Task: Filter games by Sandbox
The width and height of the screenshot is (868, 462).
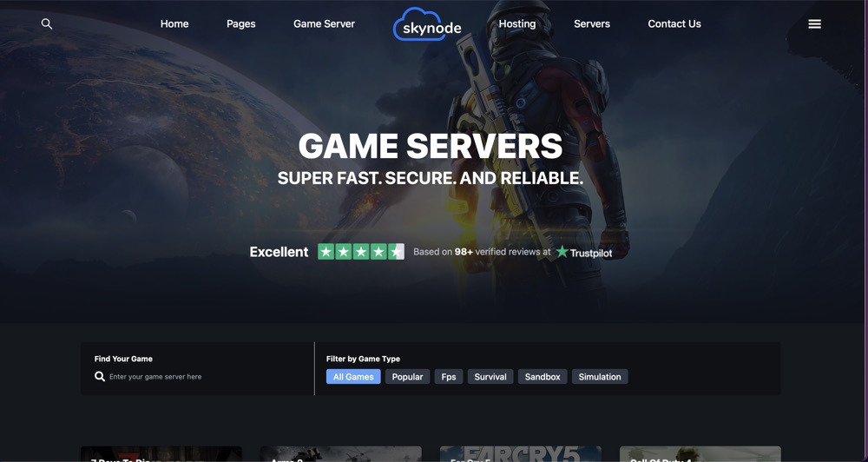Action: coord(542,377)
